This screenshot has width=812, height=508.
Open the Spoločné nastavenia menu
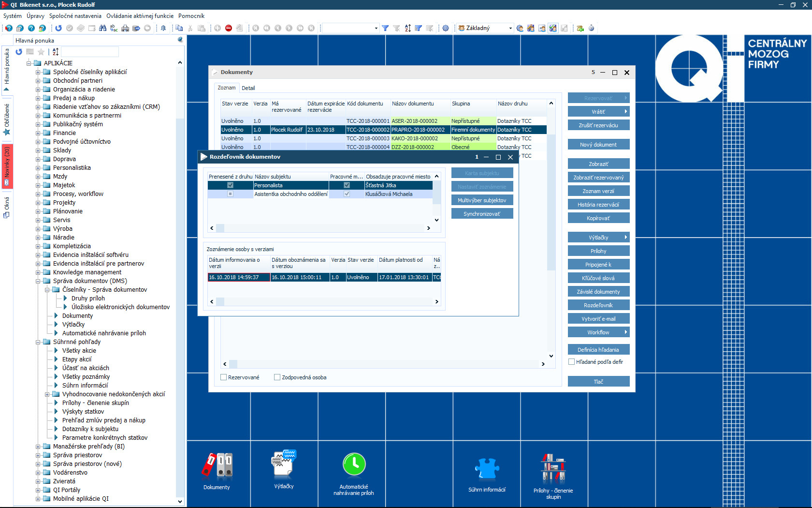point(75,16)
